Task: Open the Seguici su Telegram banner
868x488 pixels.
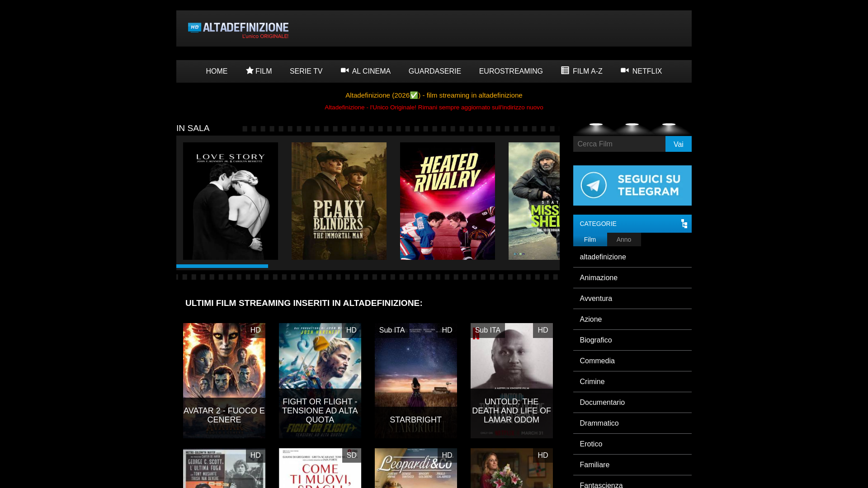Action: point(632,185)
